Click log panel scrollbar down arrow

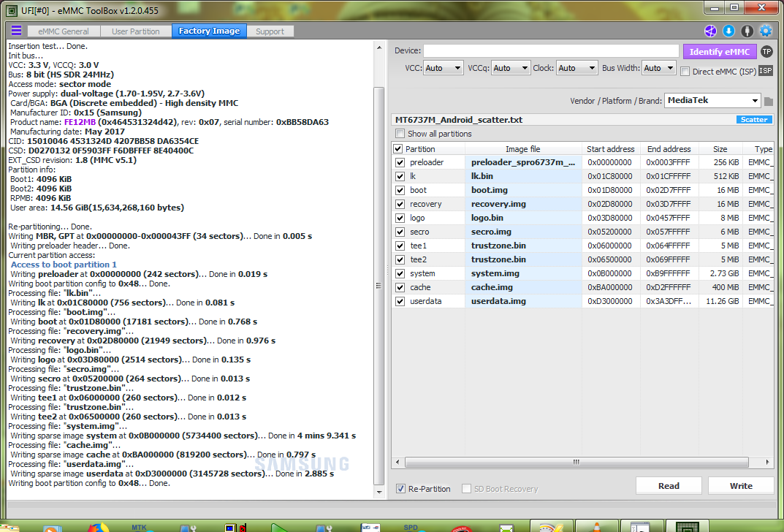379,492
